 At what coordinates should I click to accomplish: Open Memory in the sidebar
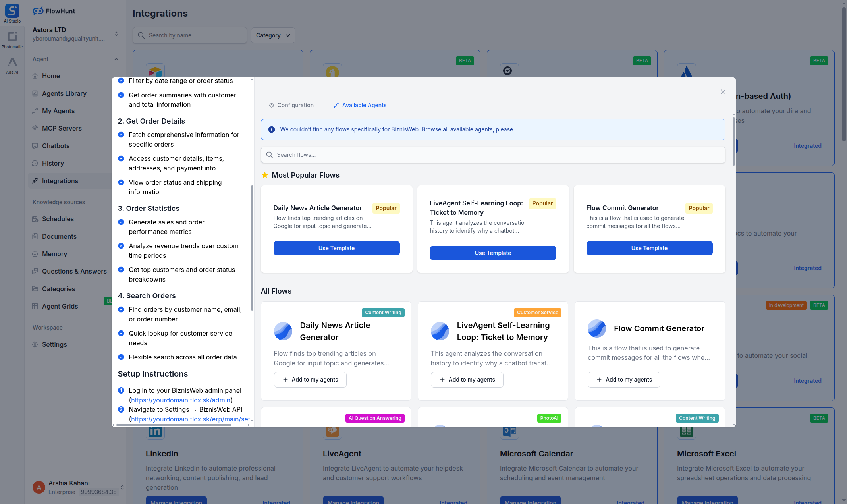coord(54,254)
